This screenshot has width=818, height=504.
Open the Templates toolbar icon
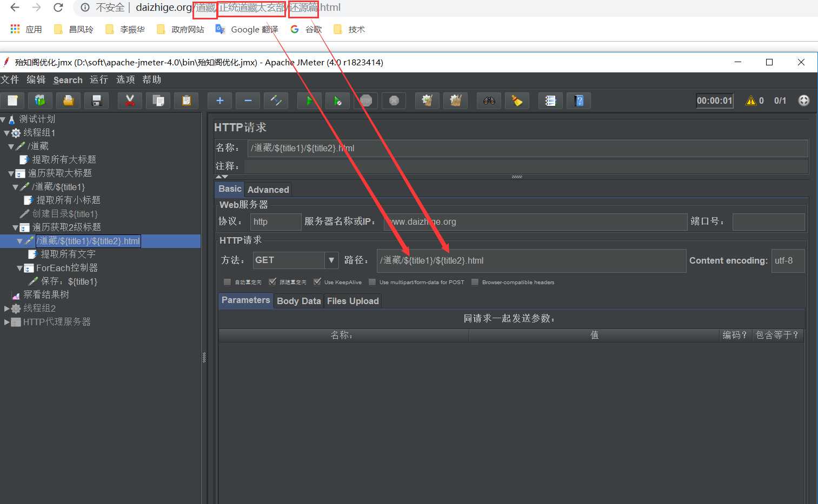tap(41, 100)
